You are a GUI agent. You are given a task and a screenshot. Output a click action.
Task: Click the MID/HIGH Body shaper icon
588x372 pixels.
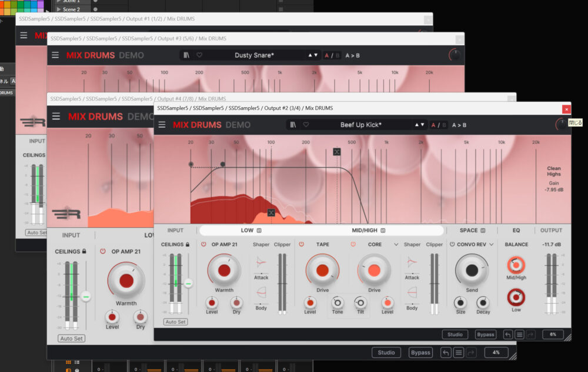coord(412,293)
